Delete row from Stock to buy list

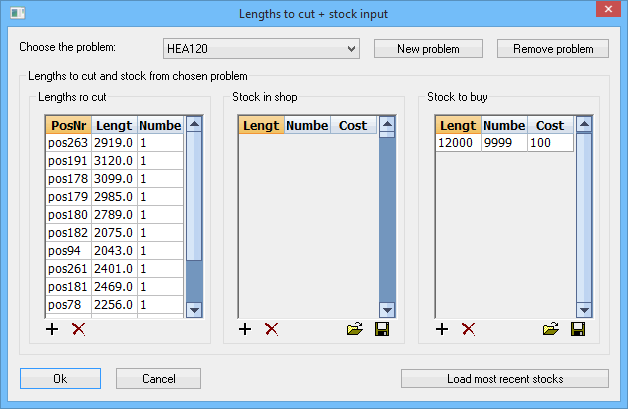pos(467,329)
